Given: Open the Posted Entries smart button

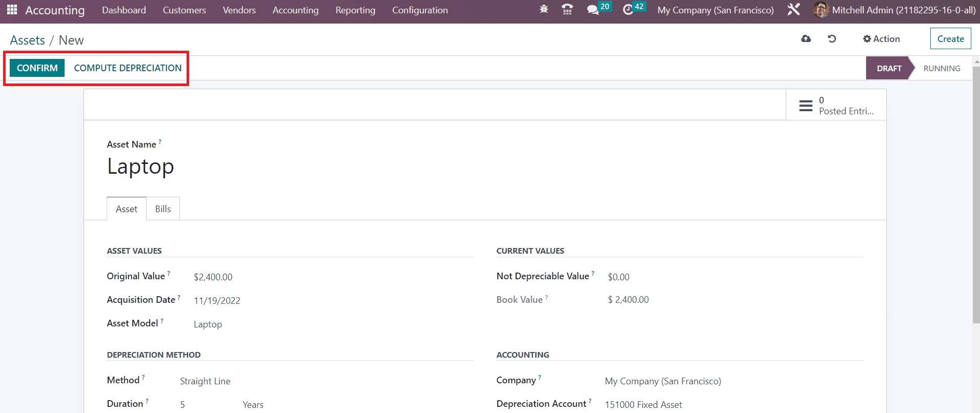Looking at the screenshot, I should 836,106.
